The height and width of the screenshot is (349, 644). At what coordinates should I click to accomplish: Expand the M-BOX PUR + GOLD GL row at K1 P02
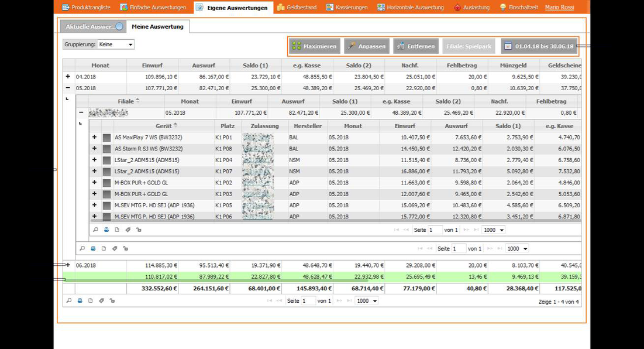pyautogui.click(x=94, y=183)
